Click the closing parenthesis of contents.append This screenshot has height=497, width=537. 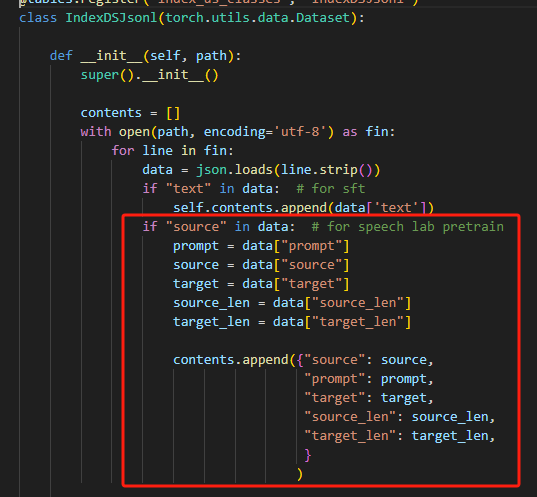click(x=300, y=474)
